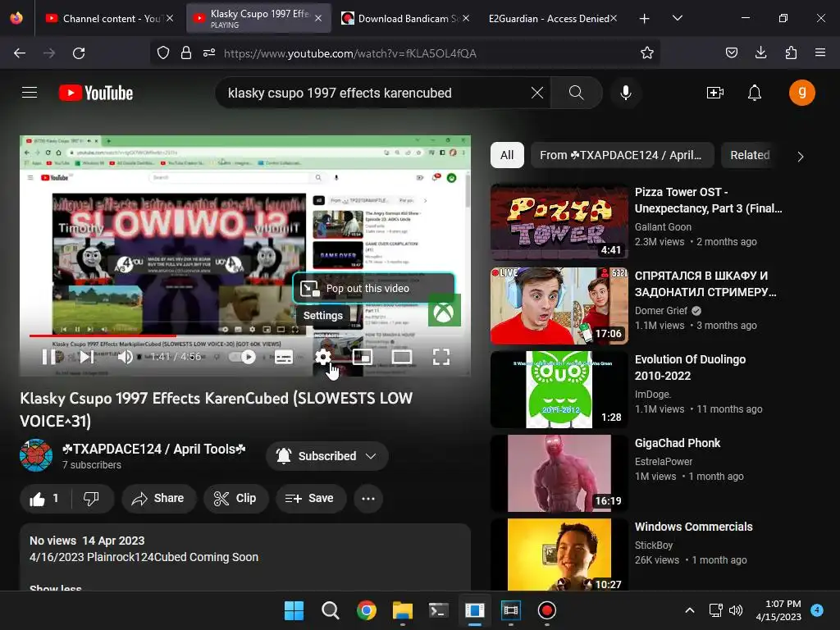Reload the current page
The height and width of the screenshot is (630, 840).
pos(79,53)
